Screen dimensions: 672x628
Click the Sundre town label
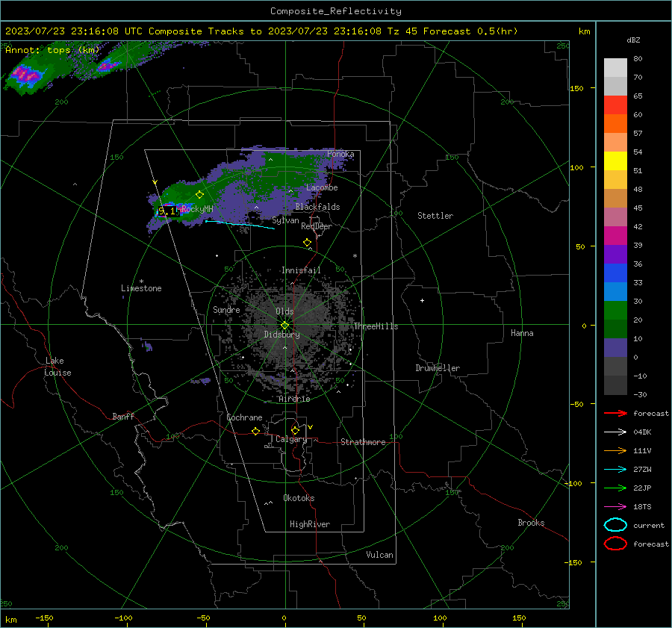[x=226, y=310]
